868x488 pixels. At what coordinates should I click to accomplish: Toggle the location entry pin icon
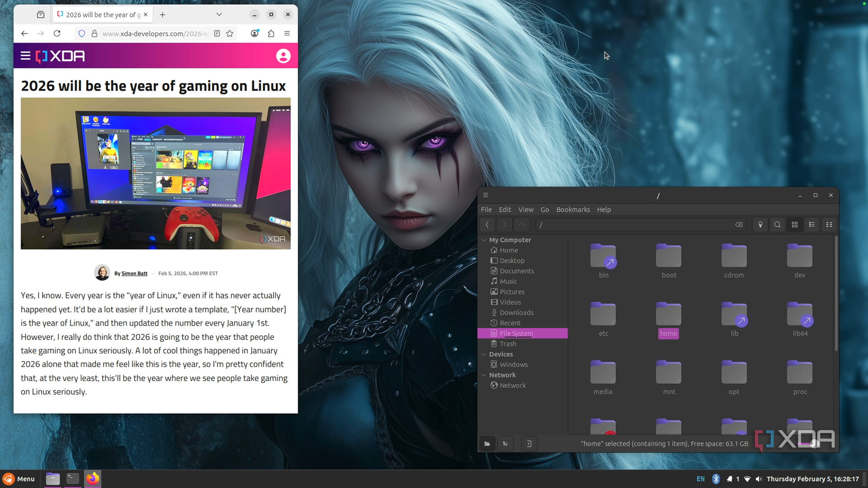[x=760, y=225]
